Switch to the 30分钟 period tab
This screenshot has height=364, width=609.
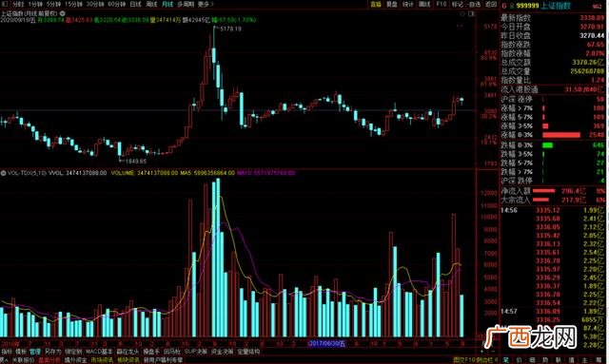coord(95,4)
